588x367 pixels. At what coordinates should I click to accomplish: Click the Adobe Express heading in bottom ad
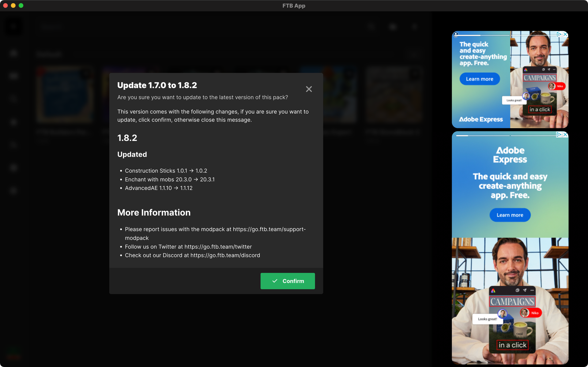510,155
